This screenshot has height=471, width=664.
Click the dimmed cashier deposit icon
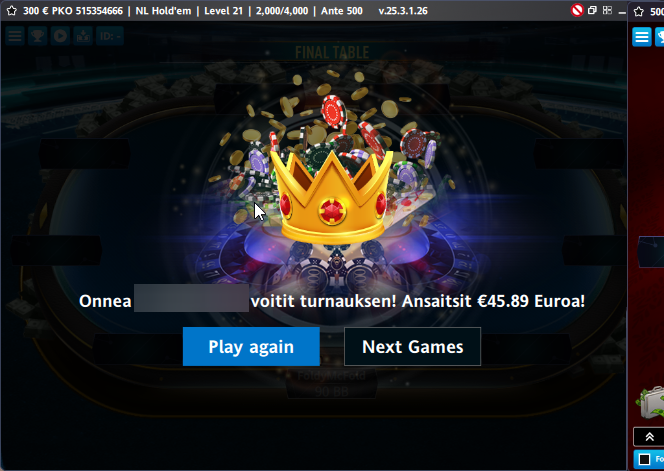(x=83, y=36)
